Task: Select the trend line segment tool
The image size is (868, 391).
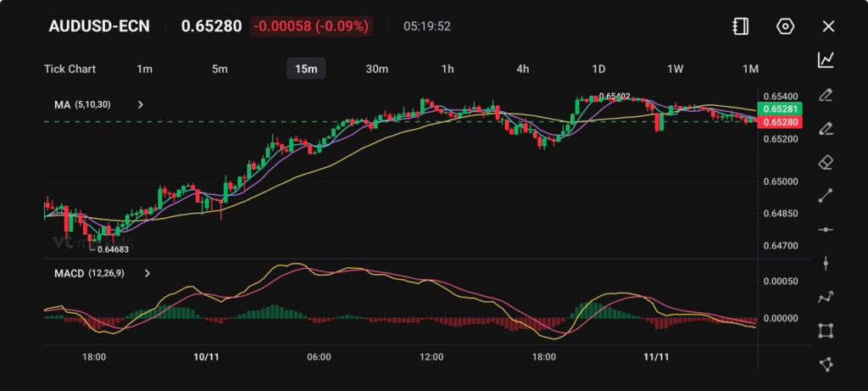Action: [x=826, y=196]
